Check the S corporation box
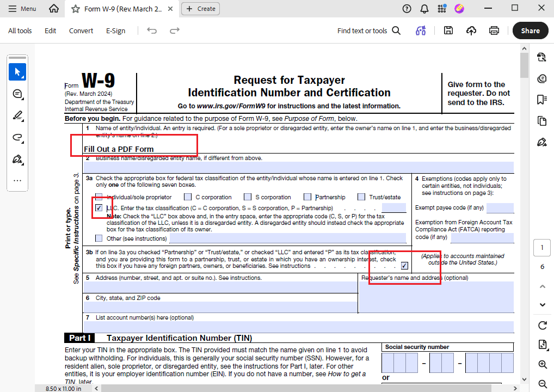The width and height of the screenshot is (554, 392). coord(248,197)
